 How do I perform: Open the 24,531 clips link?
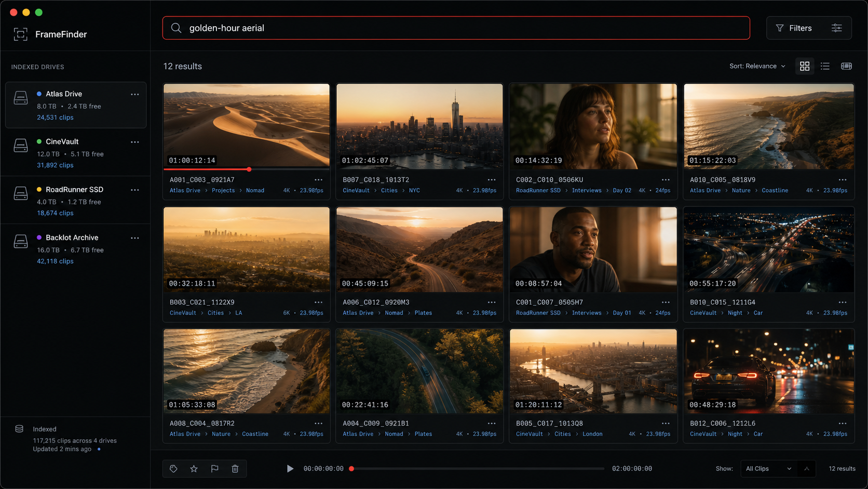click(x=55, y=117)
